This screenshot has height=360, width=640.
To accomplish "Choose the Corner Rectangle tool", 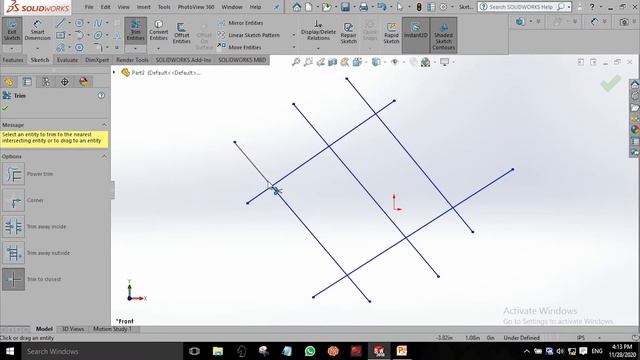I will coord(60,36).
